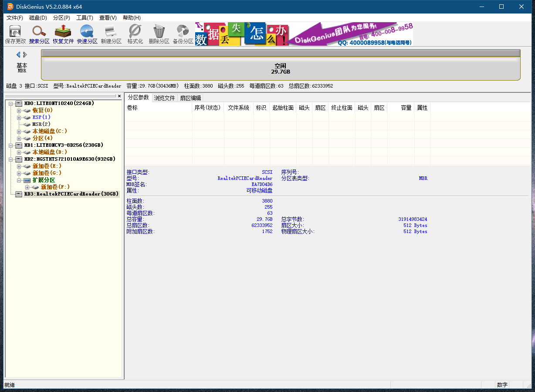Collapse the HD0:LITEONT10240 disk node
Viewport: 535px width, 392px height.
(x=10, y=103)
